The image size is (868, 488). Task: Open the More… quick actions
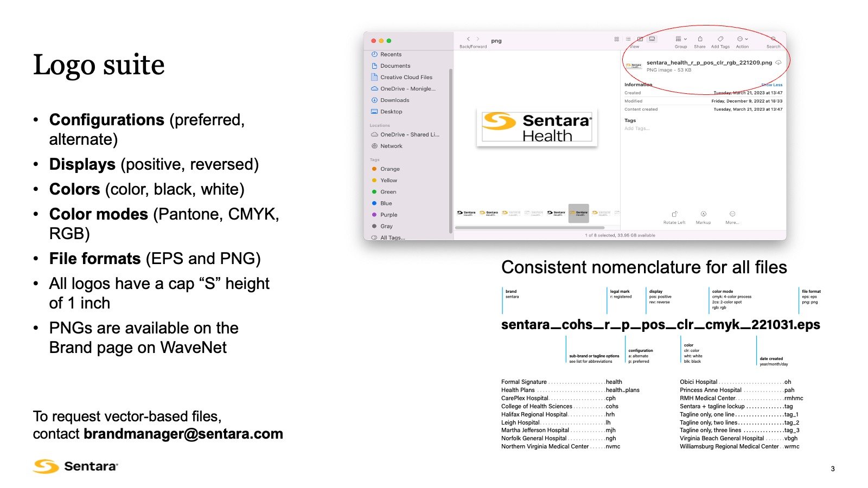(x=732, y=217)
